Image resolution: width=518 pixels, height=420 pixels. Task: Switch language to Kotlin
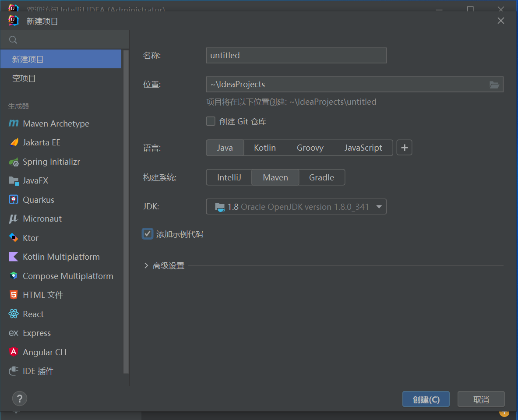click(x=264, y=148)
